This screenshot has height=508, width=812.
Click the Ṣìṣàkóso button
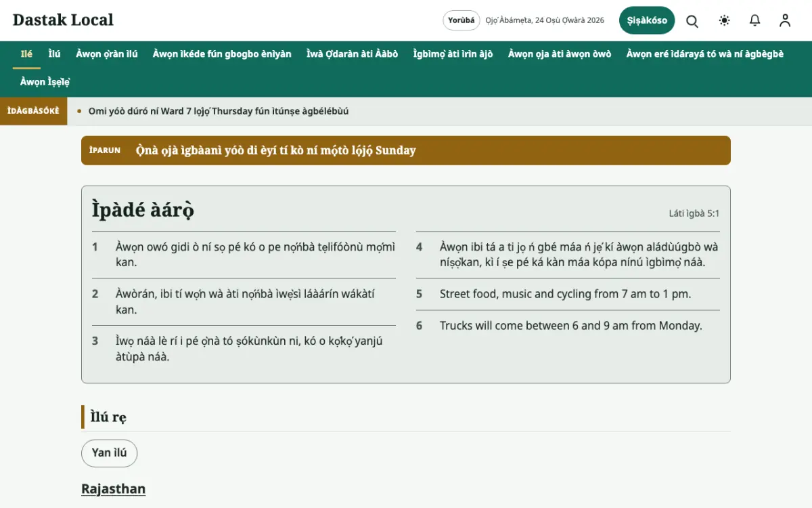click(647, 20)
